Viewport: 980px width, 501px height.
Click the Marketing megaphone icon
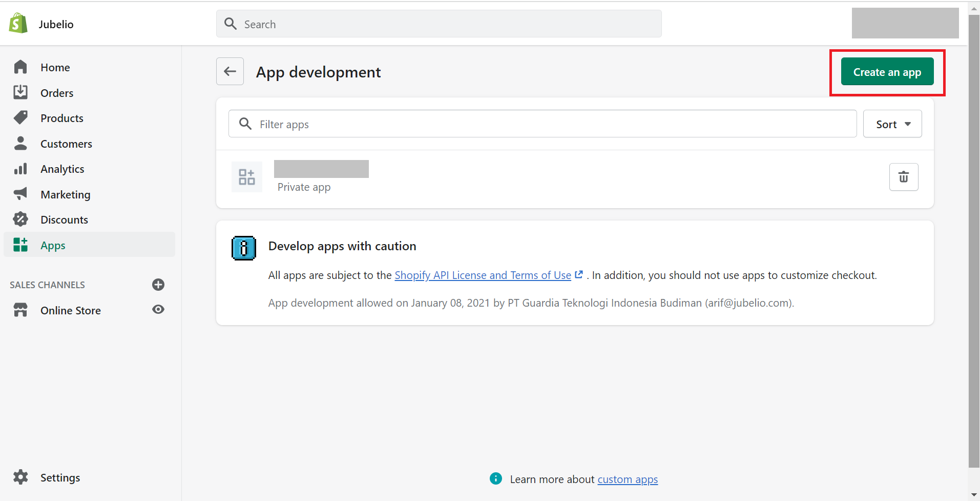[x=20, y=194]
